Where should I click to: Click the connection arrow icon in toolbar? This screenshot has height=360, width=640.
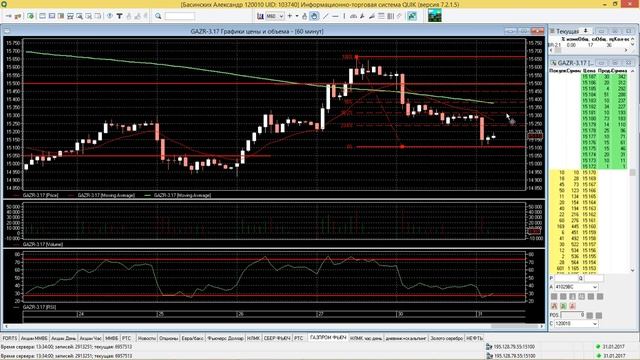coord(8,16)
